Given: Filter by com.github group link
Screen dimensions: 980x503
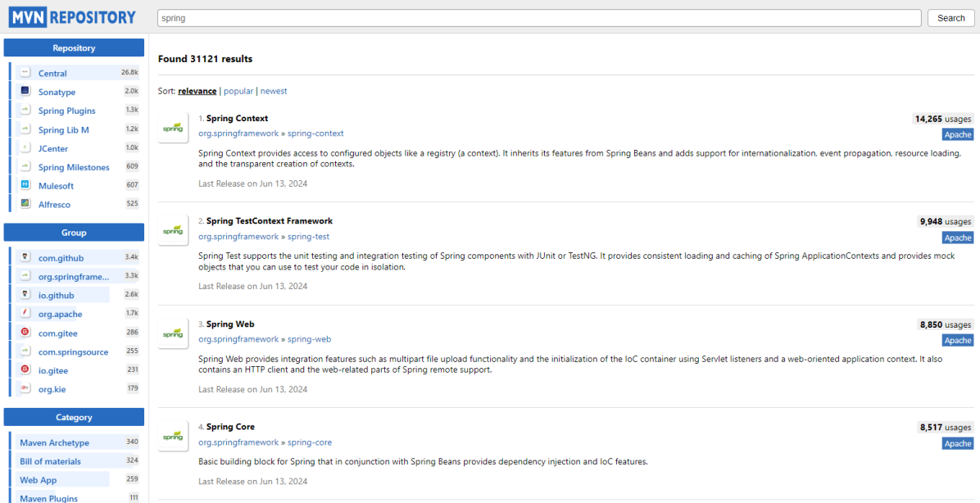Looking at the screenshot, I should click(61, 258).
